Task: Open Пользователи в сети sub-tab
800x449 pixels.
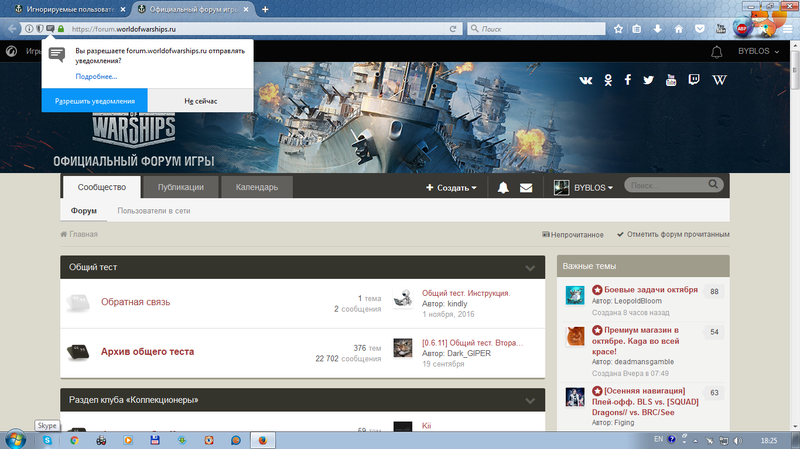Action: [x=154, y=211]
